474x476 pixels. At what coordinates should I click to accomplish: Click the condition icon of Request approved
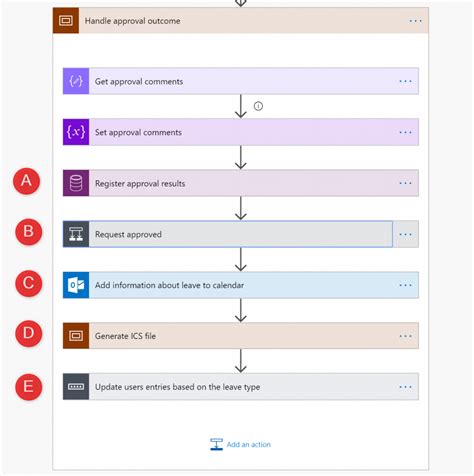click(76, 234)
